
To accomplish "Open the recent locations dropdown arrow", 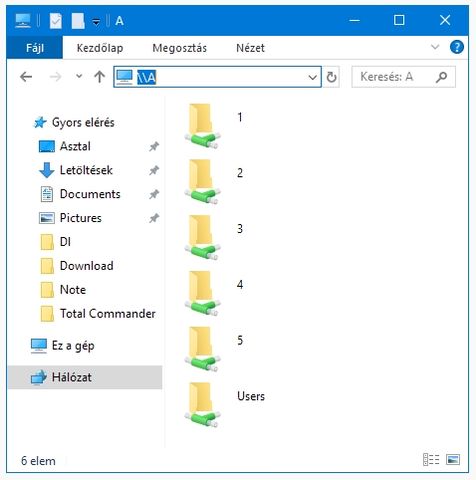I will click(79, 76).
